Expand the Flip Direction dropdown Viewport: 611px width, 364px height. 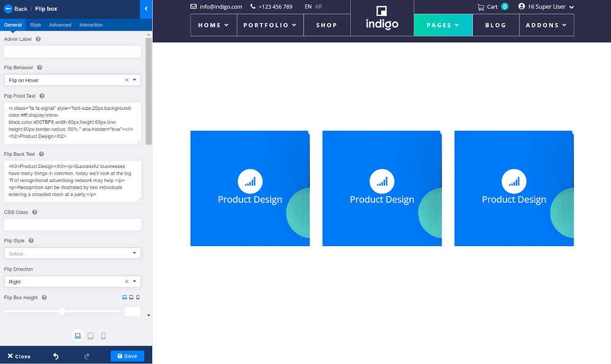coord(72,282)
